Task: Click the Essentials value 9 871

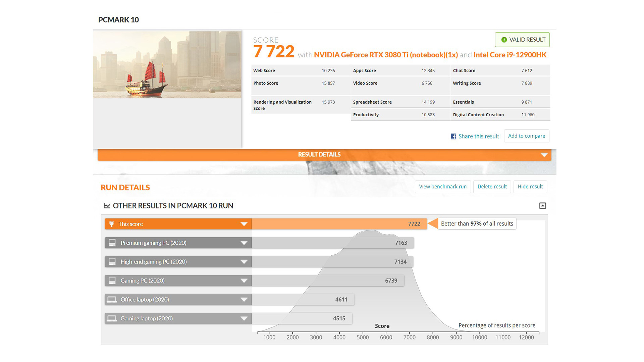Action: 527,102
